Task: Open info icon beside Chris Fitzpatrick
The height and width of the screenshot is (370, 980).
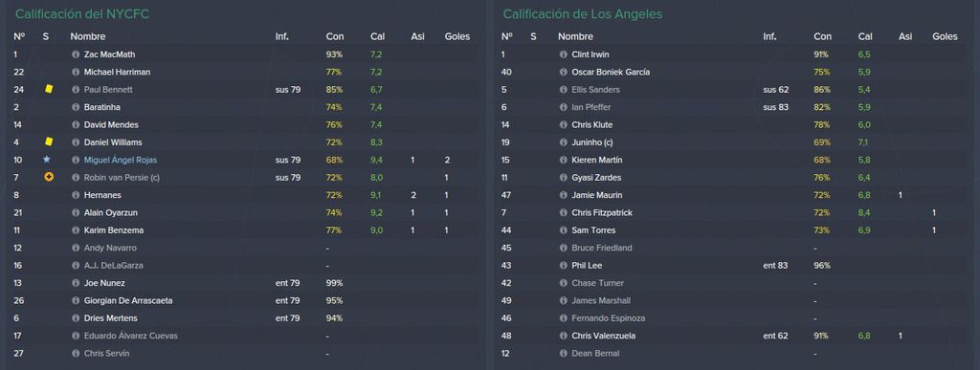Action: (x=563, y=213)
